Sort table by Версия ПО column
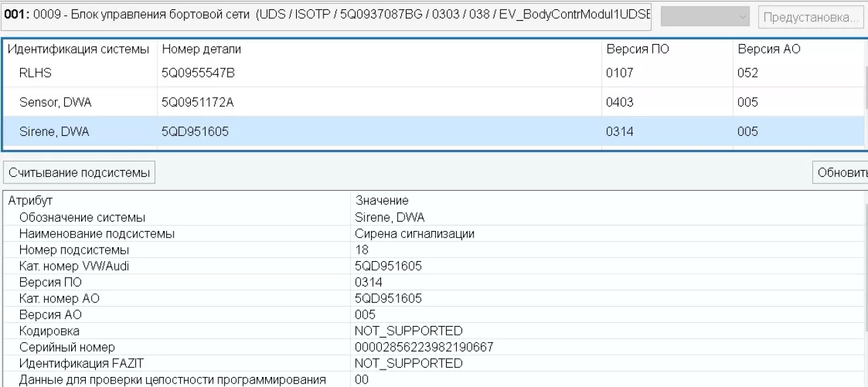The width and height of the screenshot is (868, 387). 633,49
